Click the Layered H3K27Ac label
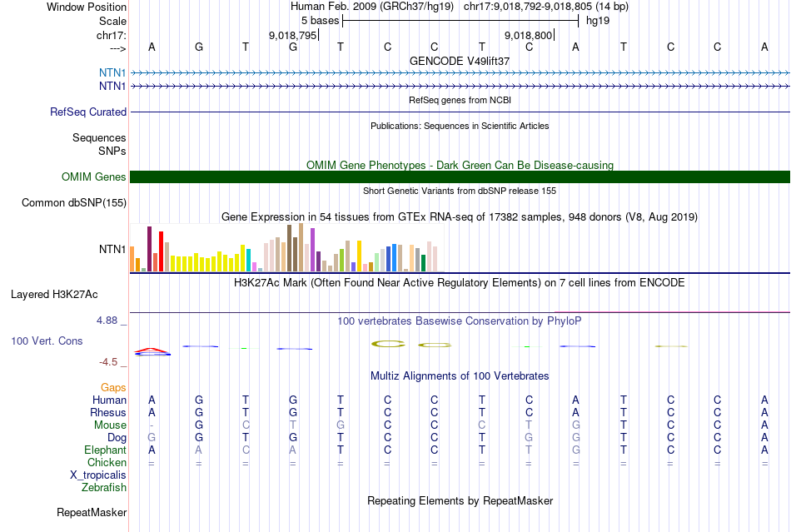 point(54,295)
